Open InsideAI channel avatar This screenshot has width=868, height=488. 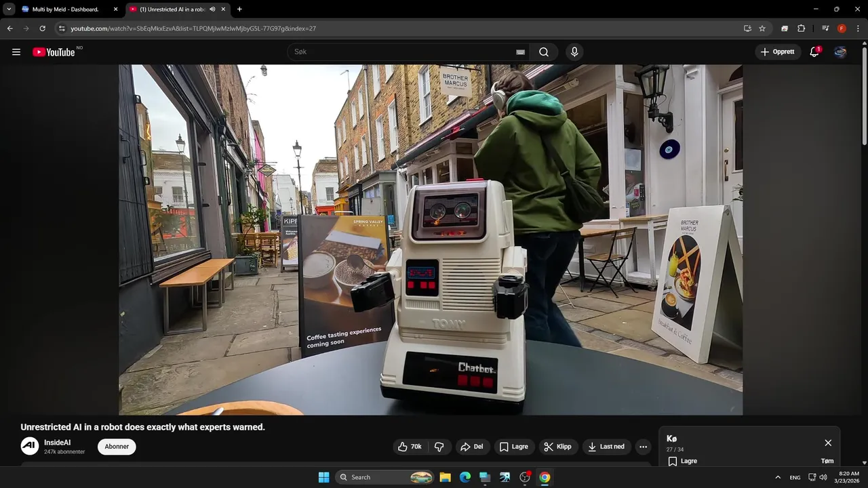[x=30, y=446]
